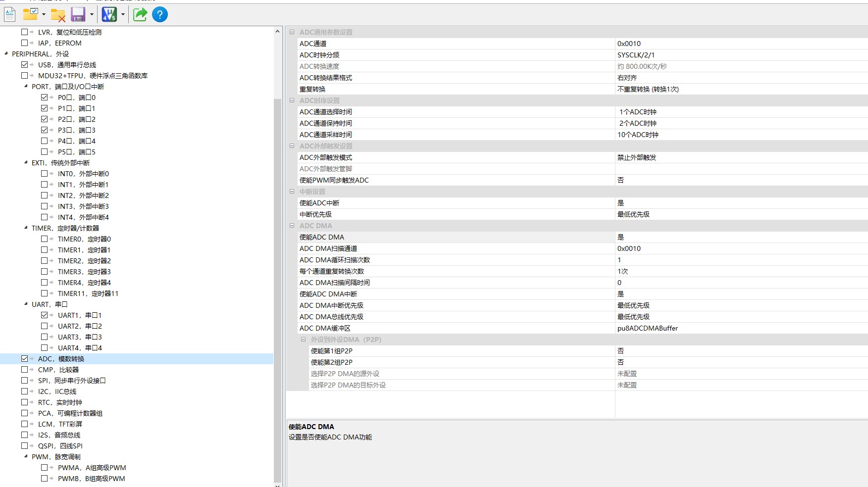Select the CMP comparator tree item
The width and height of the screenshot is (868, 487).
(58, 370)
